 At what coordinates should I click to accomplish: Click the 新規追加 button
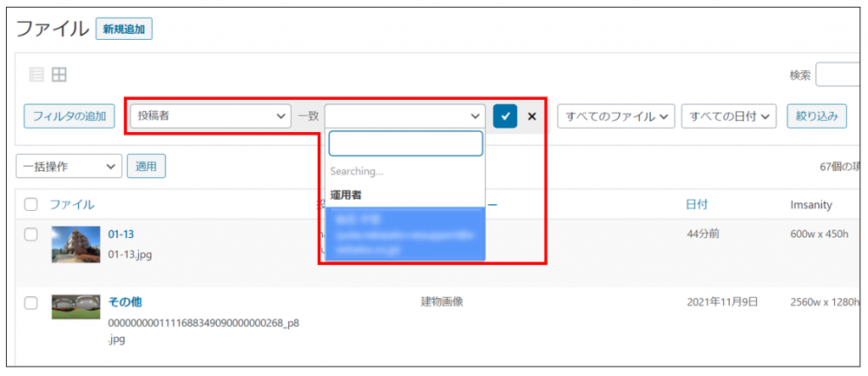124,29
